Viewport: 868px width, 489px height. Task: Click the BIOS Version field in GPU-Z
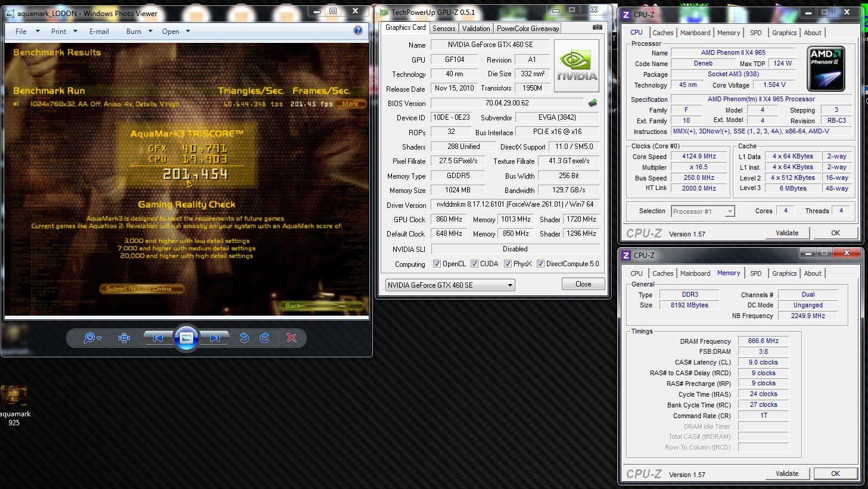click(x=507, y=103)
